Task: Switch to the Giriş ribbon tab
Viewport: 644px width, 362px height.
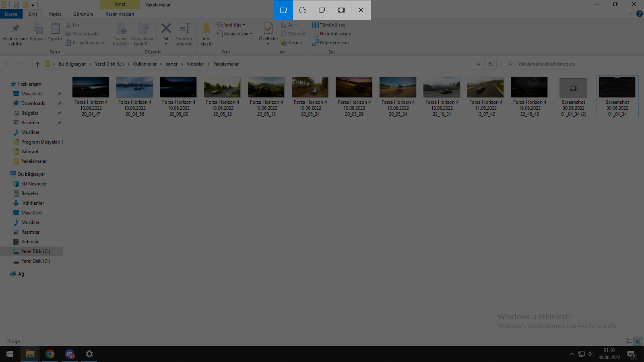Action: coord(33,14)
